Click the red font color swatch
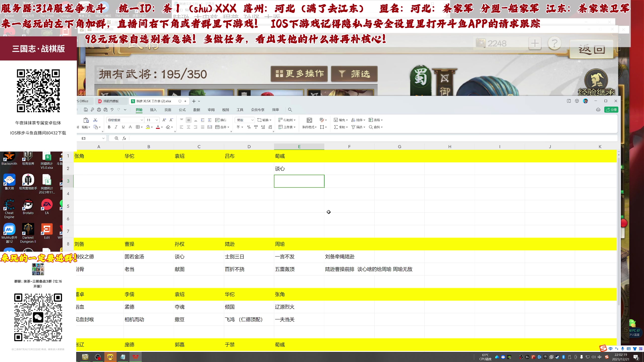644x362 pixels. [x=158, y=127]
